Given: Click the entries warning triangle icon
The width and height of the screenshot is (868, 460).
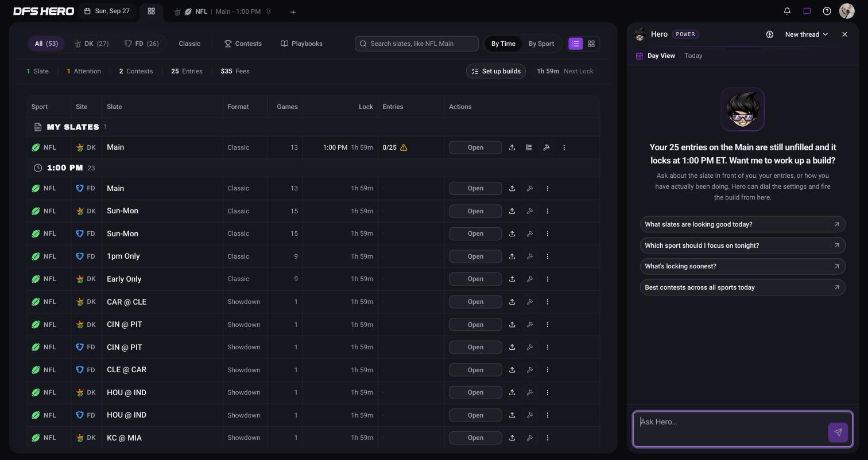Looking at the screenshot, I should [404, 147].
